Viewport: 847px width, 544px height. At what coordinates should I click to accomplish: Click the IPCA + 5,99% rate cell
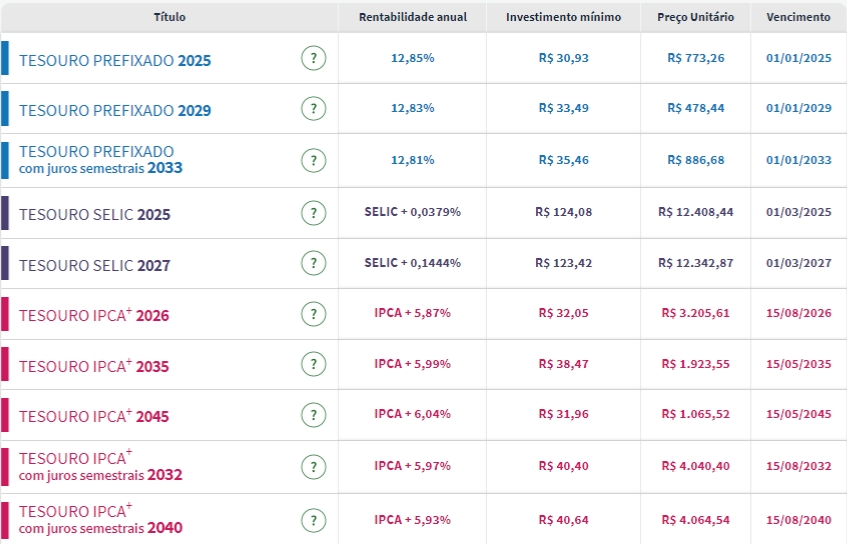412,364
